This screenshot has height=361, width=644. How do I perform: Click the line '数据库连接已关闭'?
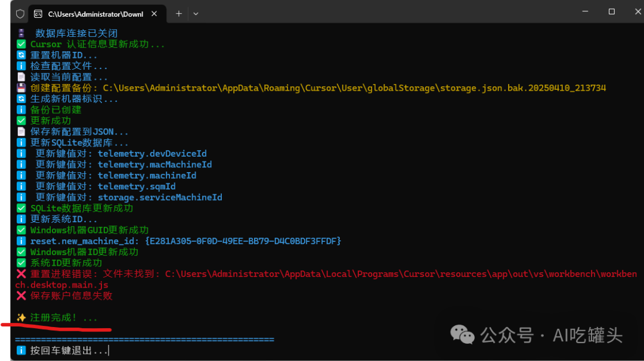76,33
